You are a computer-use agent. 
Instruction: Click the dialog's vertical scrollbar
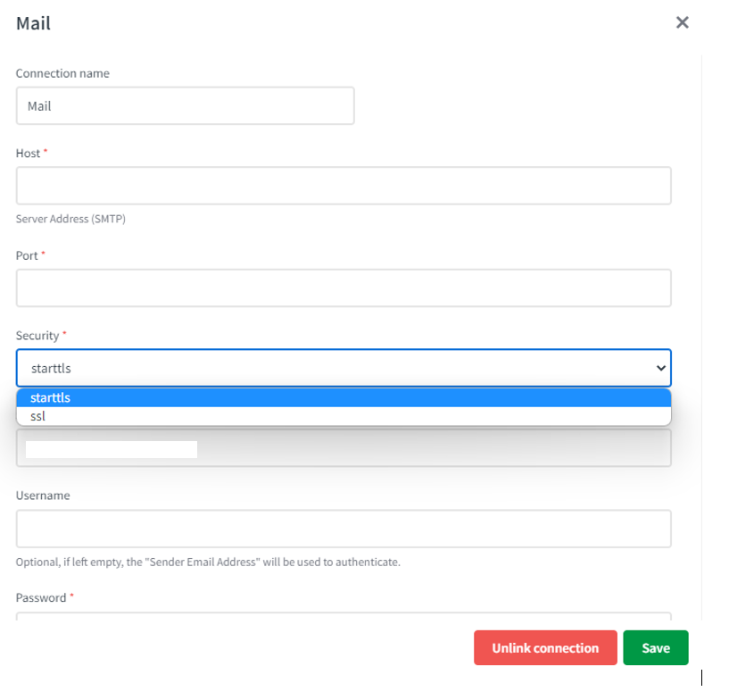(x=702, y=339)
